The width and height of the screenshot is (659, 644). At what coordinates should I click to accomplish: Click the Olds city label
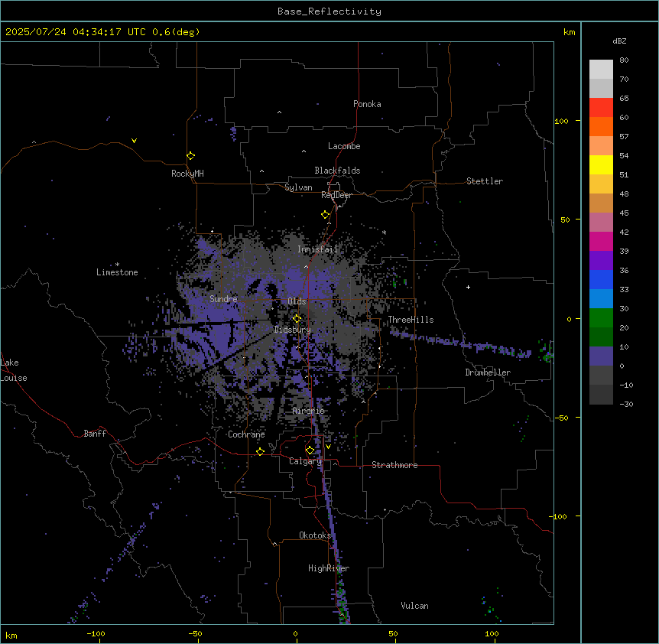[297, 301]
